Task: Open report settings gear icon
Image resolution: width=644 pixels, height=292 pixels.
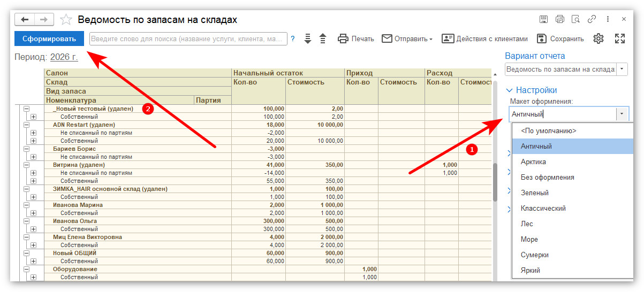Action: 598,39
